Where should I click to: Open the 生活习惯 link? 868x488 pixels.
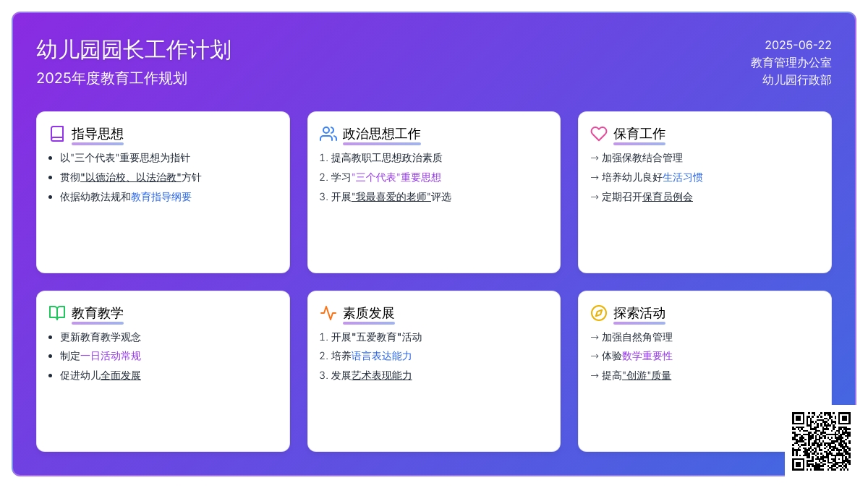click(x=683, y=177)
